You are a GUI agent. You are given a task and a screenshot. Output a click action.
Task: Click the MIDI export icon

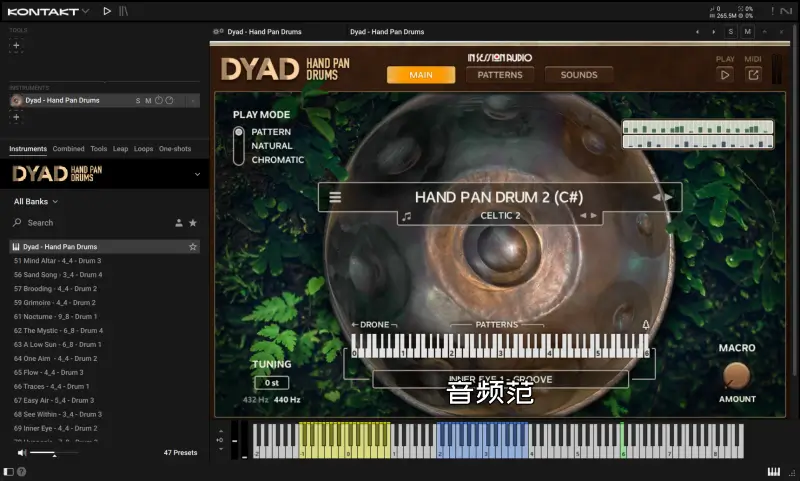pyautogui.click(x=753, y=75)
